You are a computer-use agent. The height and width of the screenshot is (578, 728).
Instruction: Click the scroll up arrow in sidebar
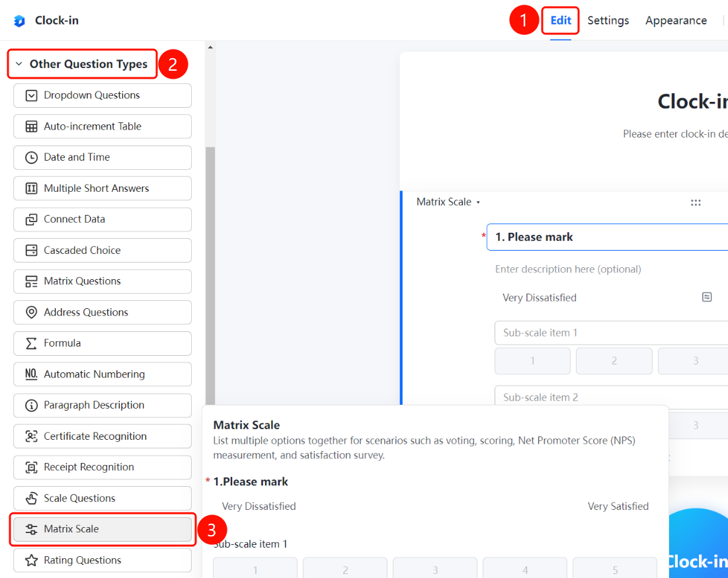(210, 48)
